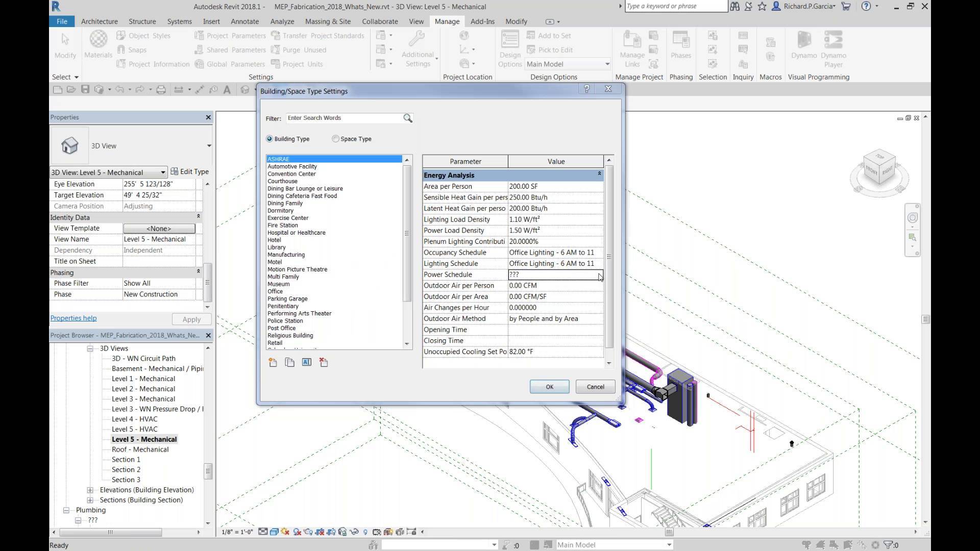Open the Properties help link
This screenshot has width=980, height=551.
click(x=73, y=318)
